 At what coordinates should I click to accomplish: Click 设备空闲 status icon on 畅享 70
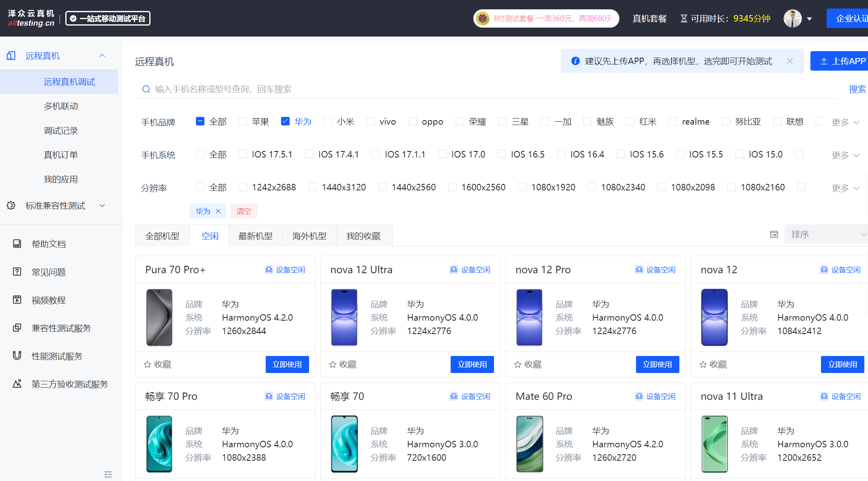pyautogui.click(x=453, y=396)
